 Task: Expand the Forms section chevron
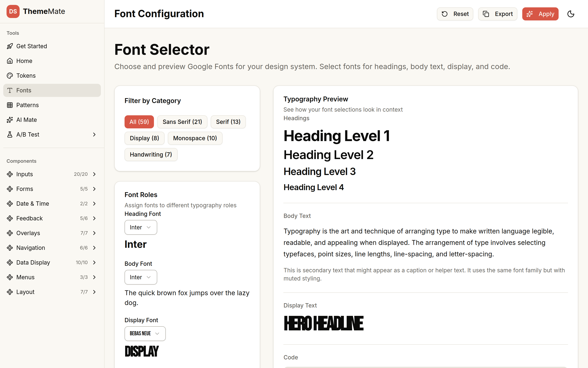(x=94, y=189)
